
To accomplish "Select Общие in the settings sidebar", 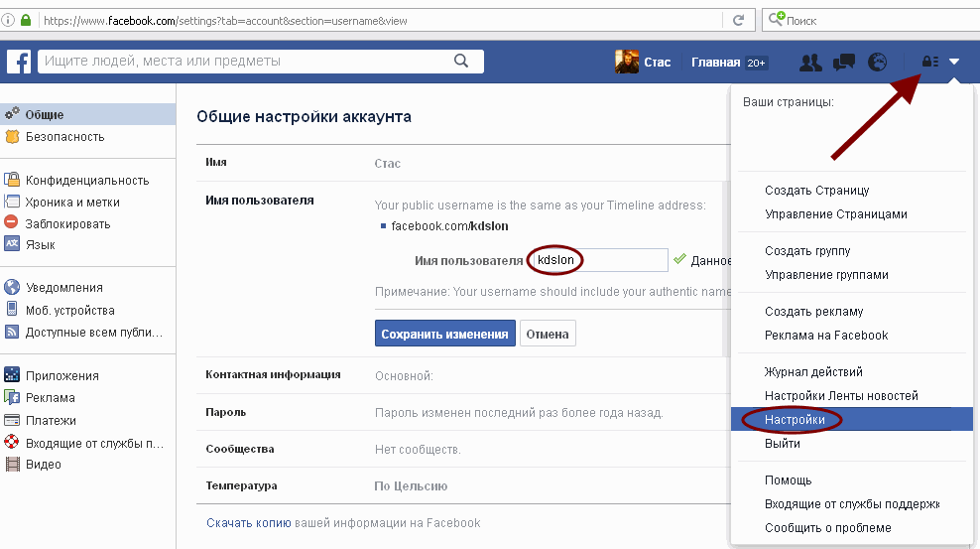I will pyautogui.click(x=87, y=114).
